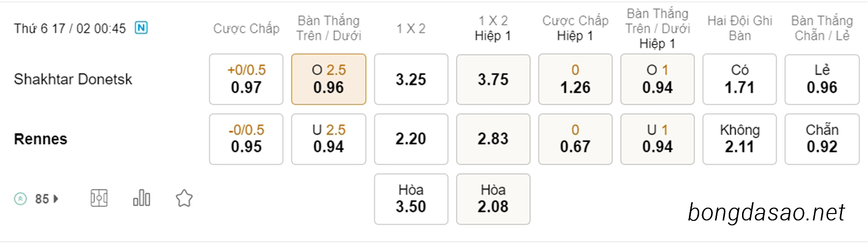Image resolution: width=868 pixels, height=247 pixels.
Task: Pick first-half Under 1 at 0.94
Action: tap(657, 139)
